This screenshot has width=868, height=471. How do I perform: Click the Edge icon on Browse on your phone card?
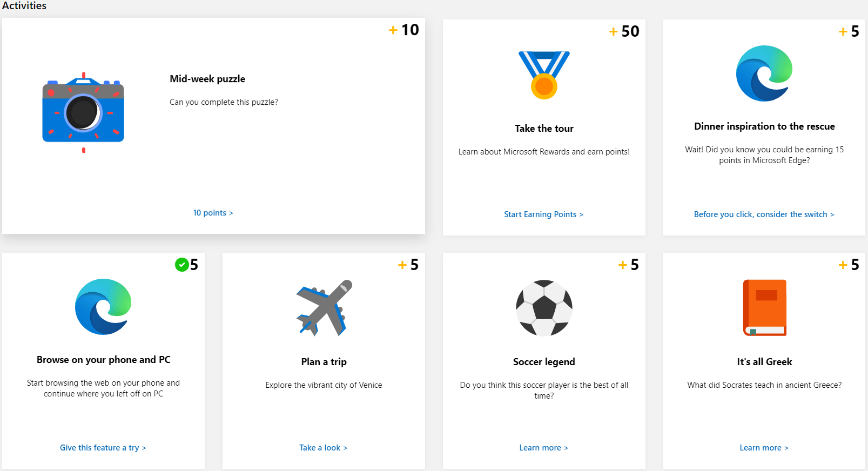coord(103,307)
